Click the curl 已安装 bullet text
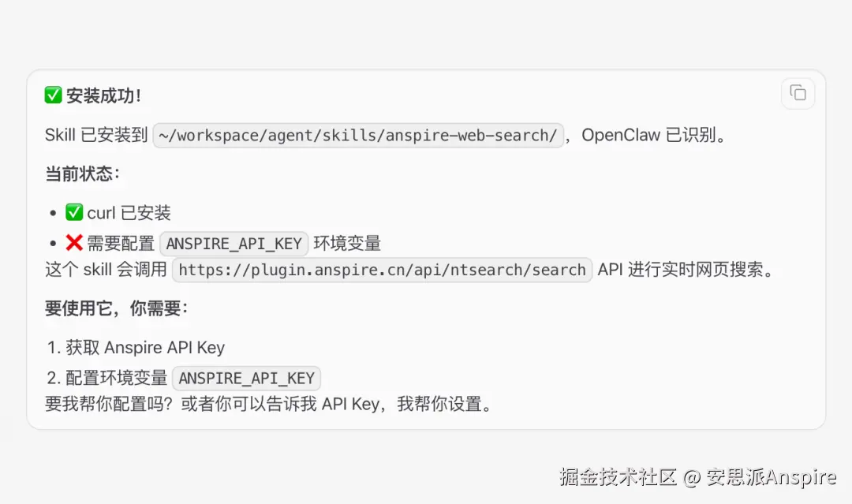852x504 pixels. coord(129,213)
